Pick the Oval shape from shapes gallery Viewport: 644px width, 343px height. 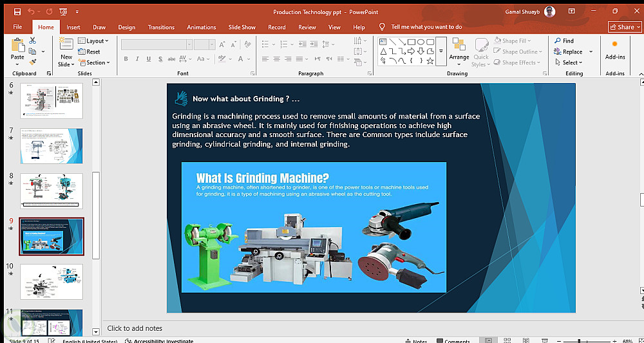421,42
